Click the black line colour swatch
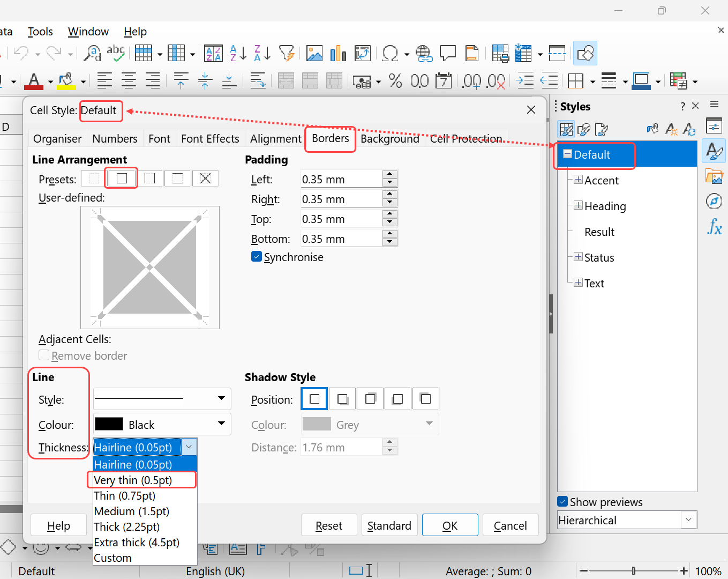The width and height of the screenshot is (728, 579). pyautogui.click(x=109, y=424)
